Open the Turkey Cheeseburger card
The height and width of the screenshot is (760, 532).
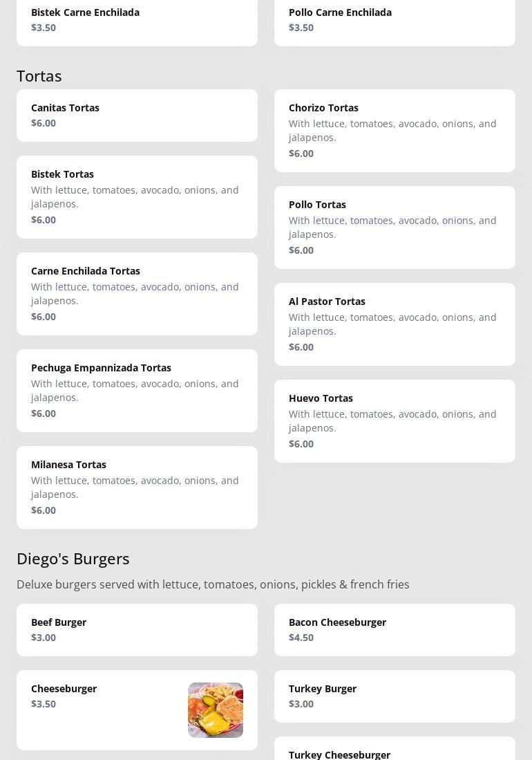[395, 751]
